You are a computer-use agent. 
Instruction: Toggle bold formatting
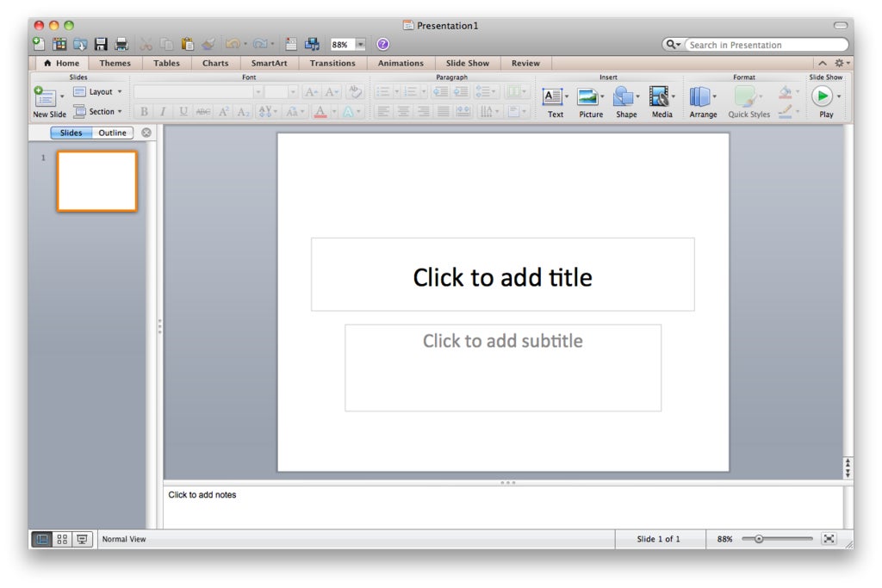click(145, 111)
